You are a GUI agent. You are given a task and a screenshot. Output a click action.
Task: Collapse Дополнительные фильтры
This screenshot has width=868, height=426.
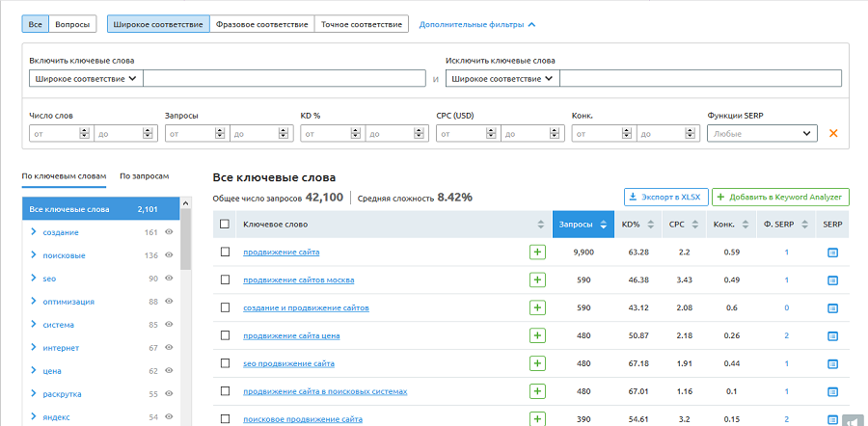476,24
